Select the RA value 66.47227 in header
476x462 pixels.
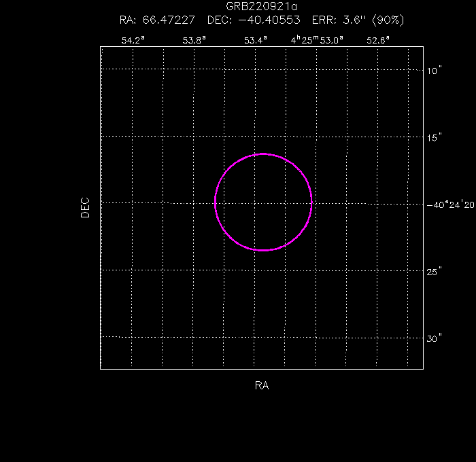[x=168, y=20]
